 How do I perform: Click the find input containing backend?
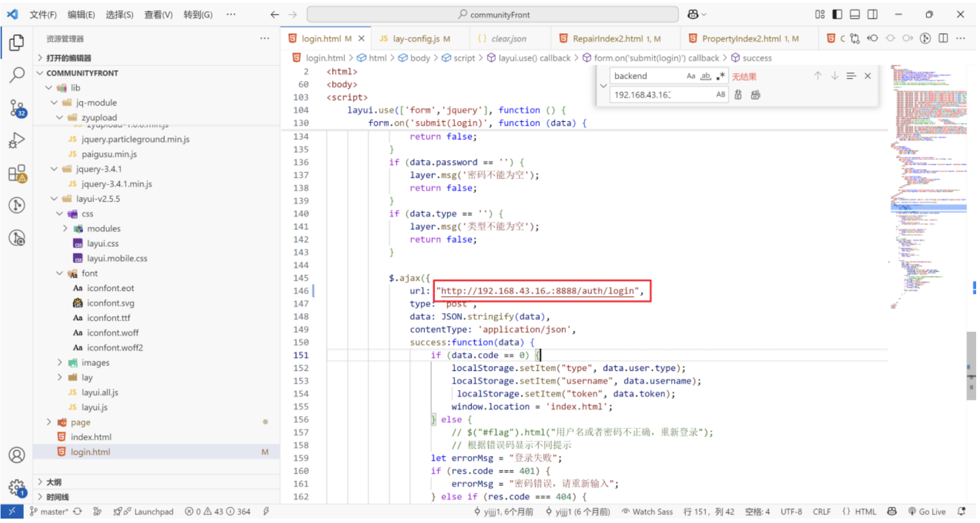pyautogui.click(x=646, y=76)
